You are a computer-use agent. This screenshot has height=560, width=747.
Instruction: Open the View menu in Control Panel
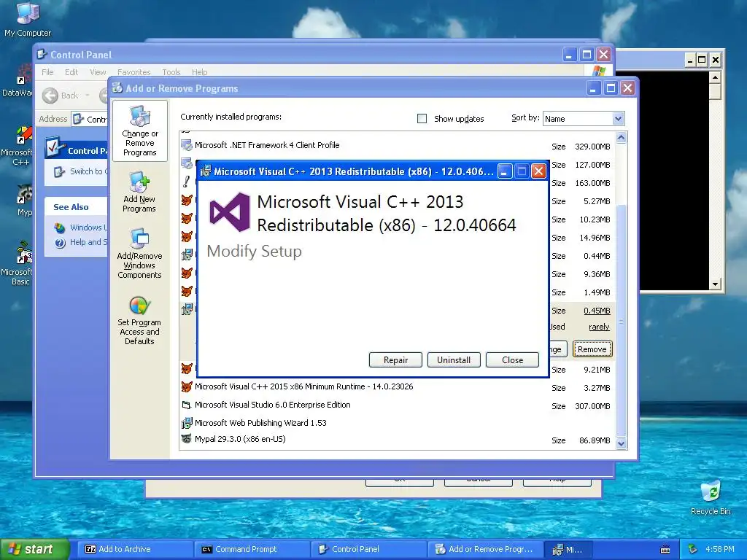(x=98, y=72)
